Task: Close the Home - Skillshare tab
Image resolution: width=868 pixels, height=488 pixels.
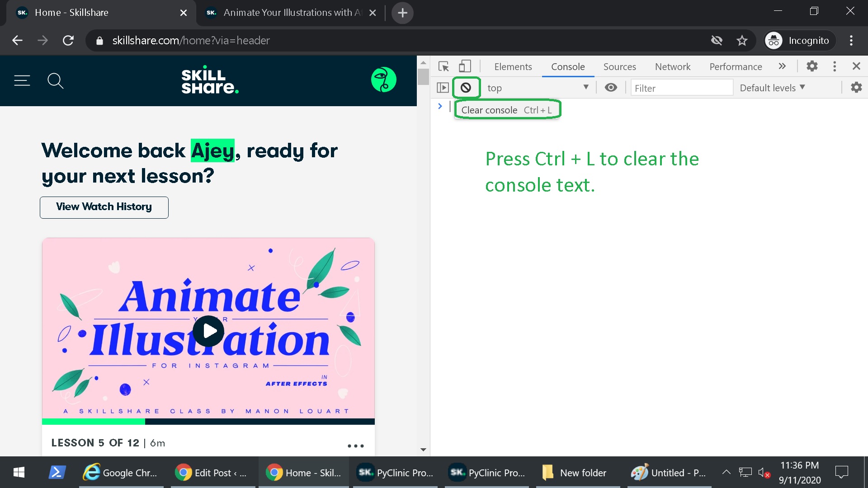Action: click(x=183, y=13)
